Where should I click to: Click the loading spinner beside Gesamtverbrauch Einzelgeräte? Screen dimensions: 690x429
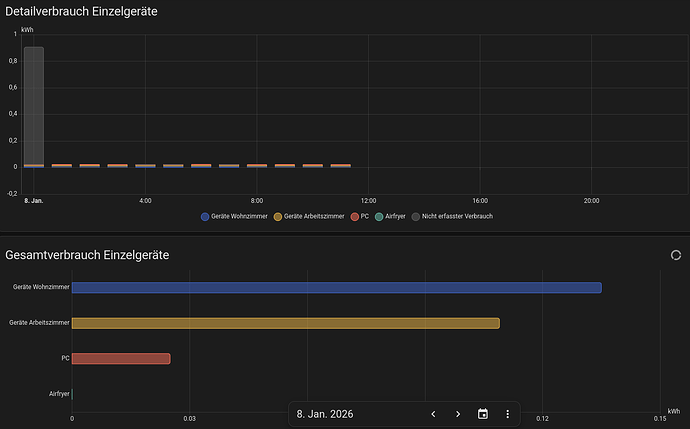coord(675,256)
